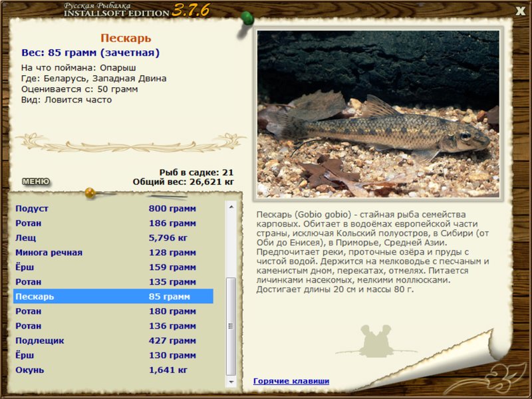The image size is (532, 399).
Task: Click the gudgeon fish photo
Action: (x=378, y=114)
